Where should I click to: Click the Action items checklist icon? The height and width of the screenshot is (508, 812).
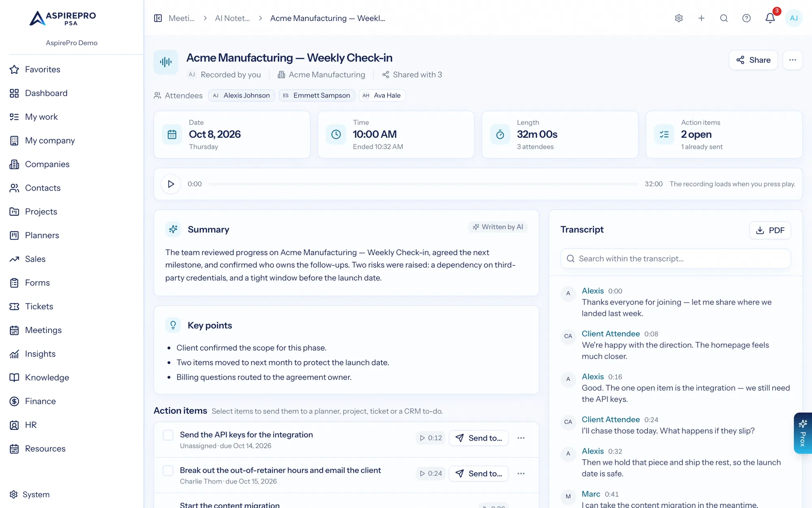click(x=664, y=135)
